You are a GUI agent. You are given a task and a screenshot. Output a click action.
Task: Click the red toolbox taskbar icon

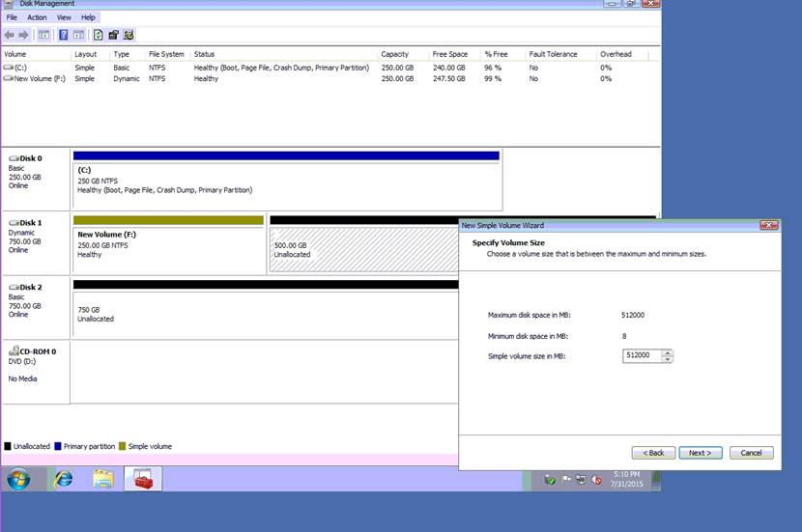(143, 479)
